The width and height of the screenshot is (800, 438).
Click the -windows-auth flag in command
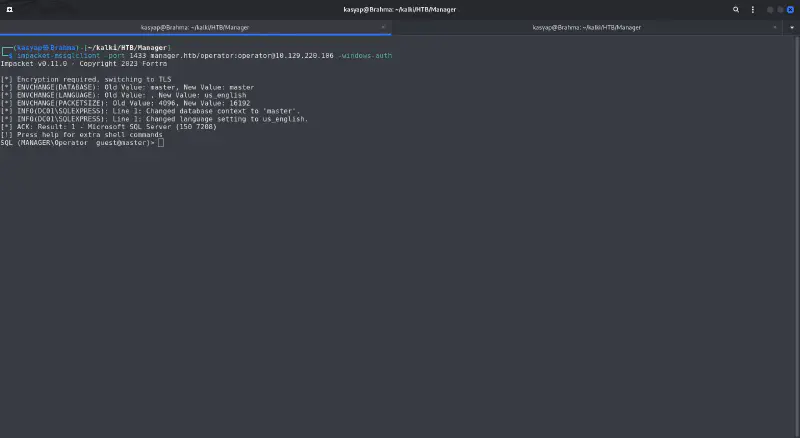[365, 56]
